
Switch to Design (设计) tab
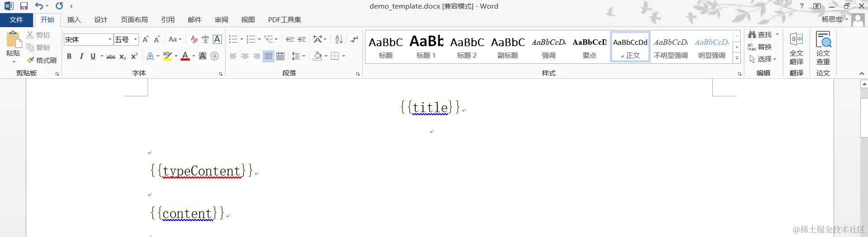click(x=101, y=20)
